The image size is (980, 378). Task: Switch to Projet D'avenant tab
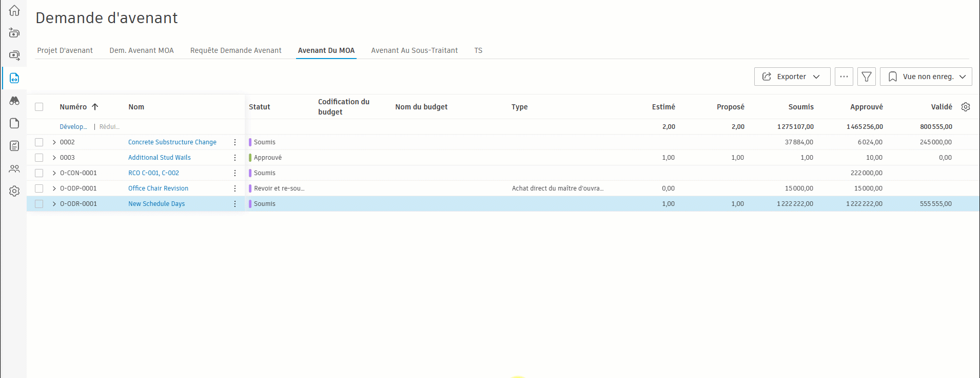click(65, 50)
